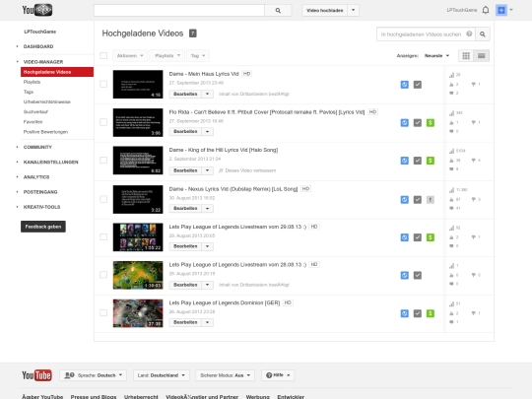This screenshot has height=399, width=532.
Task: Open Kanaleinstellungen section
Action: pyautogui.click(x=51, y=163)
